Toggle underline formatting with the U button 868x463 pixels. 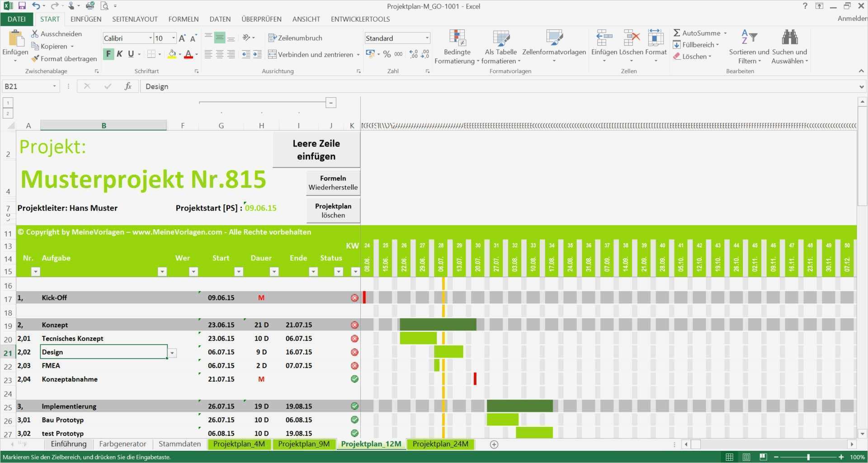point(130,54)
